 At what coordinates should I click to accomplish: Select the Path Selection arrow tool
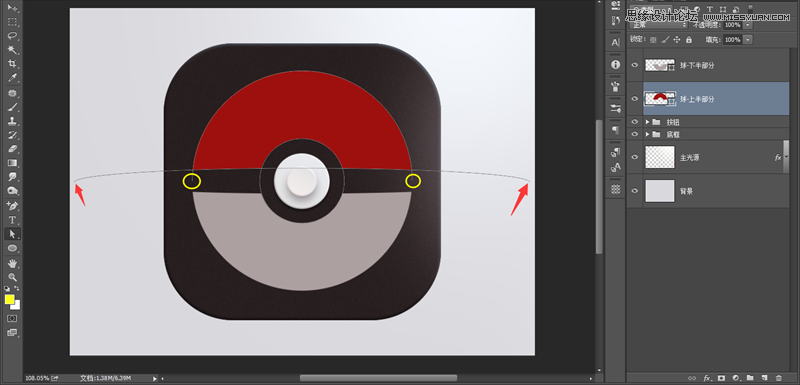13,234
